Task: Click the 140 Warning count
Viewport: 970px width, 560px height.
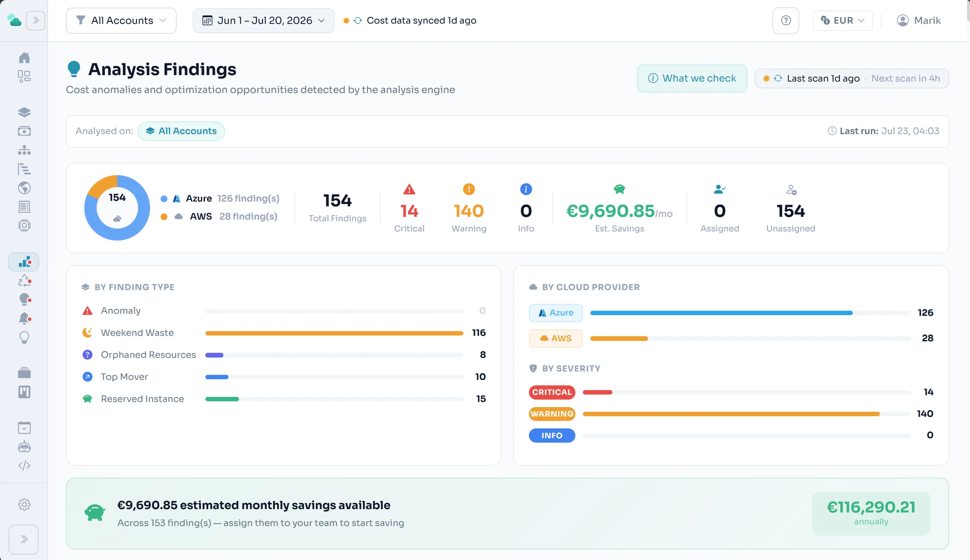Action: [x=469, y=211]
